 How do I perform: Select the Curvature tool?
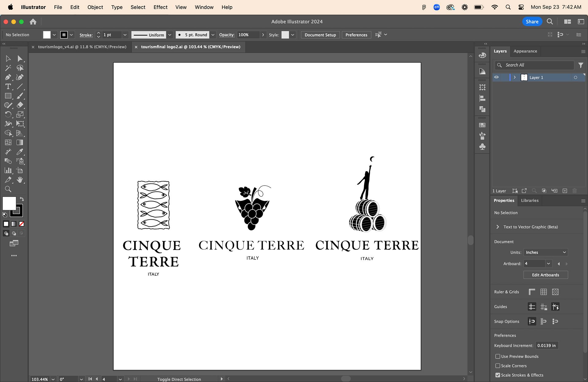tap(20, 77)
